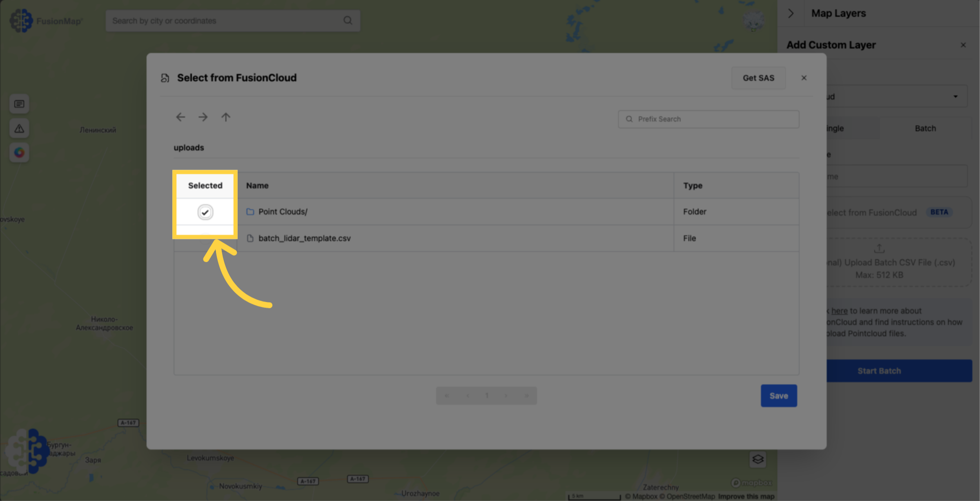The image size is (980, 501).
Task: Click the batch_lidar_template.csv file icon
Action: click(250, 238)
